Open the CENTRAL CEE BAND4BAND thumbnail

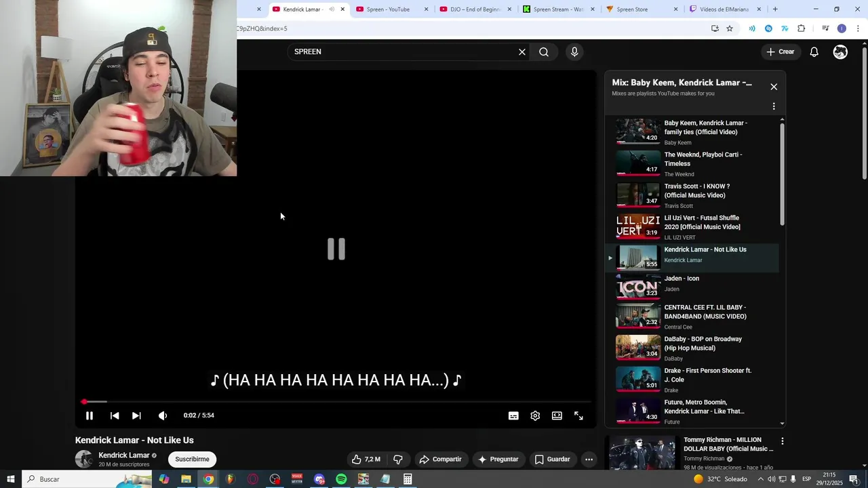point(638,316)
